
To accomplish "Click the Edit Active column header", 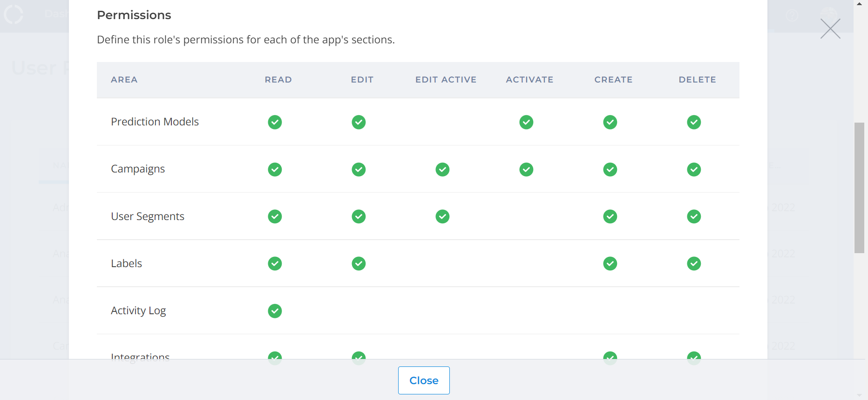I will click(x=446, y=80).
